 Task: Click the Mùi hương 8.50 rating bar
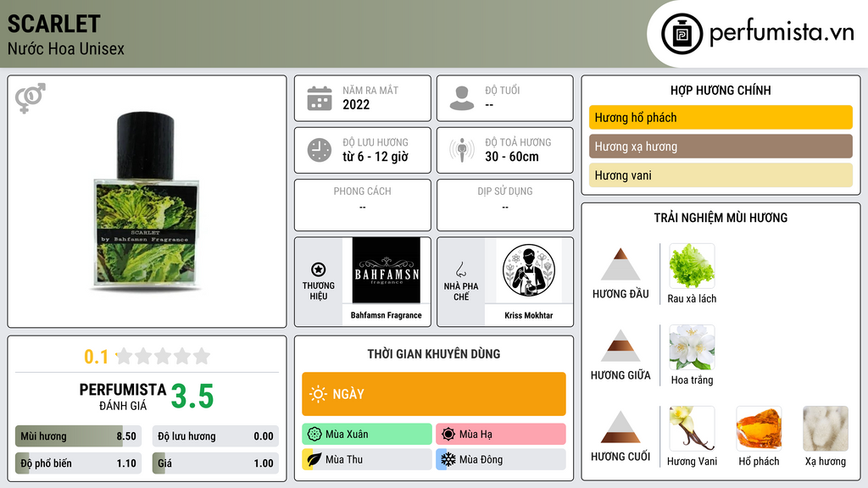click(78, 436)
